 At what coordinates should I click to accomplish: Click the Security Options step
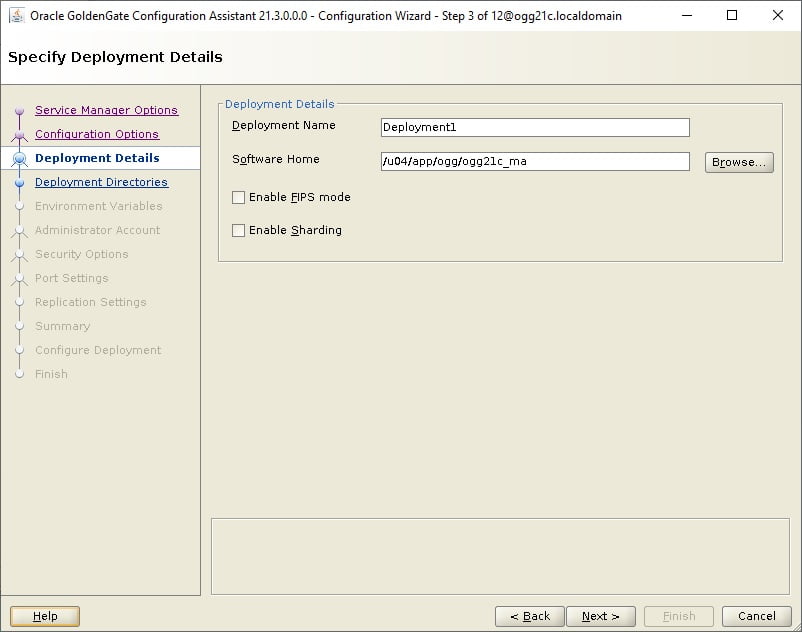[82, 254]
